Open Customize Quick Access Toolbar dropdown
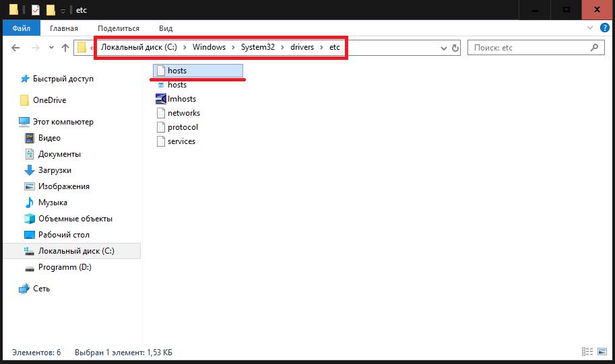The height and width of the screenshot is (364, 615). tap(63, 11)
